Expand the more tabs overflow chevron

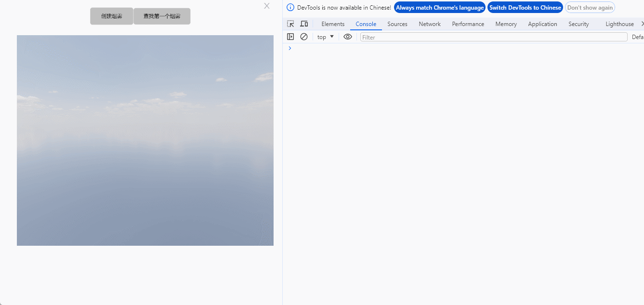(642, 24)
